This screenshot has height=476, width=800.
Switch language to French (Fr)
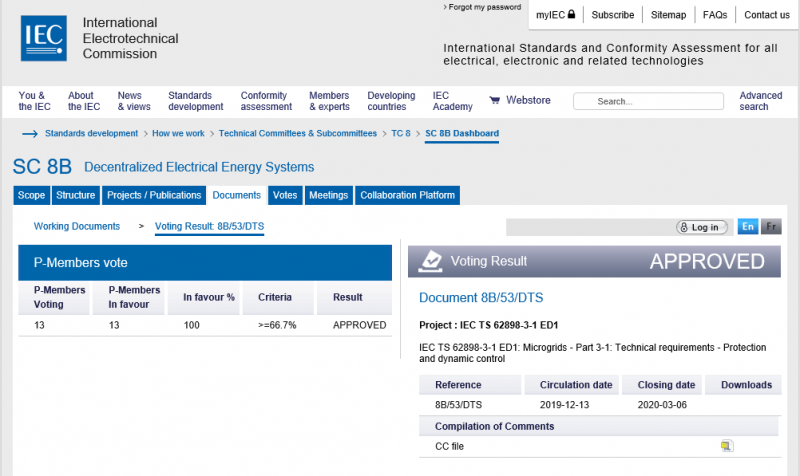click(771, 227)
